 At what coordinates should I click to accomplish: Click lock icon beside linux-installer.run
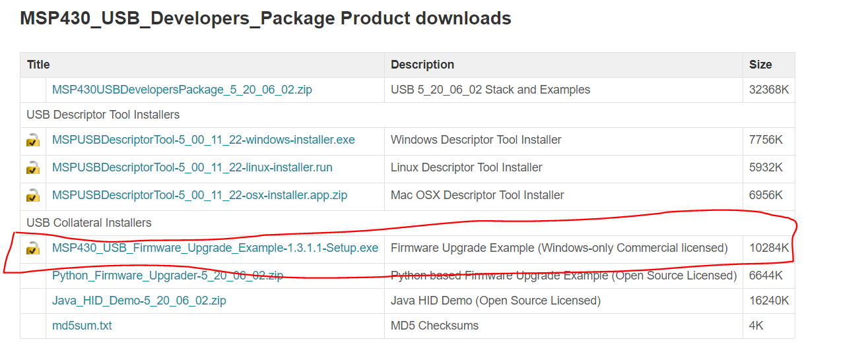(33, 168)
